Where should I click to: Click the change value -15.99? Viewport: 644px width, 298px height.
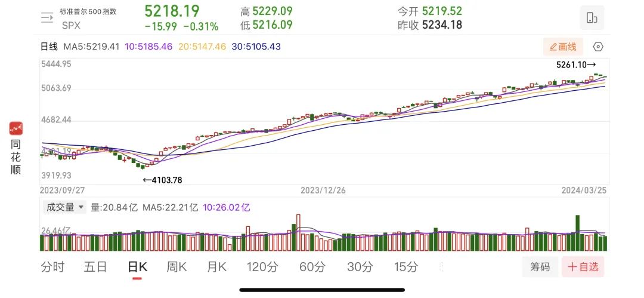click(x=160, y=27)
